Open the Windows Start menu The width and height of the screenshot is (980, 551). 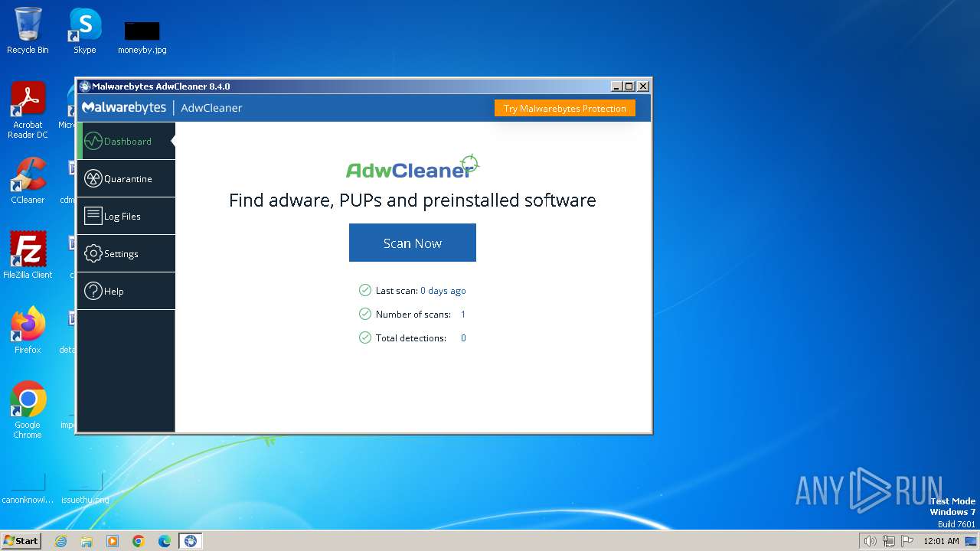click(21, 540)
